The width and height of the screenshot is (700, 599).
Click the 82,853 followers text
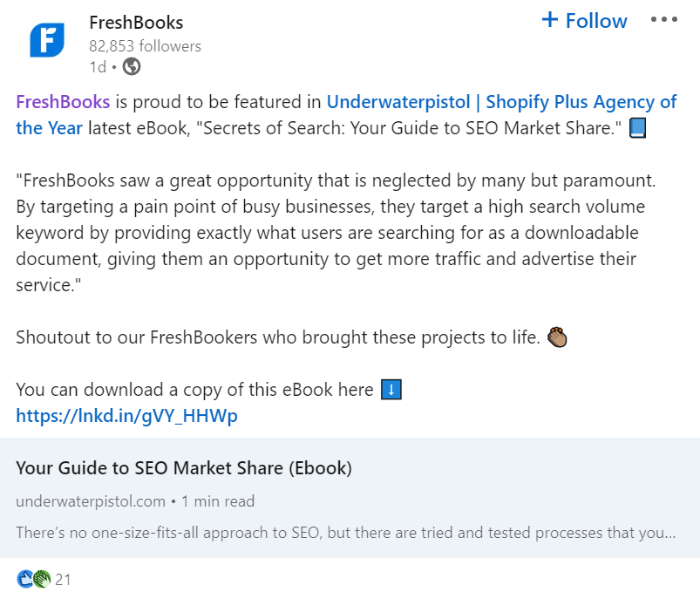pos(145,45)
